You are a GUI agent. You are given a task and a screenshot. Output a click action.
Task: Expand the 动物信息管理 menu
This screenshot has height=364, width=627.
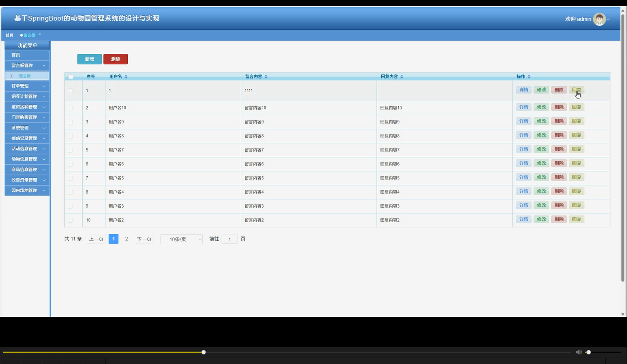point(27,159)
